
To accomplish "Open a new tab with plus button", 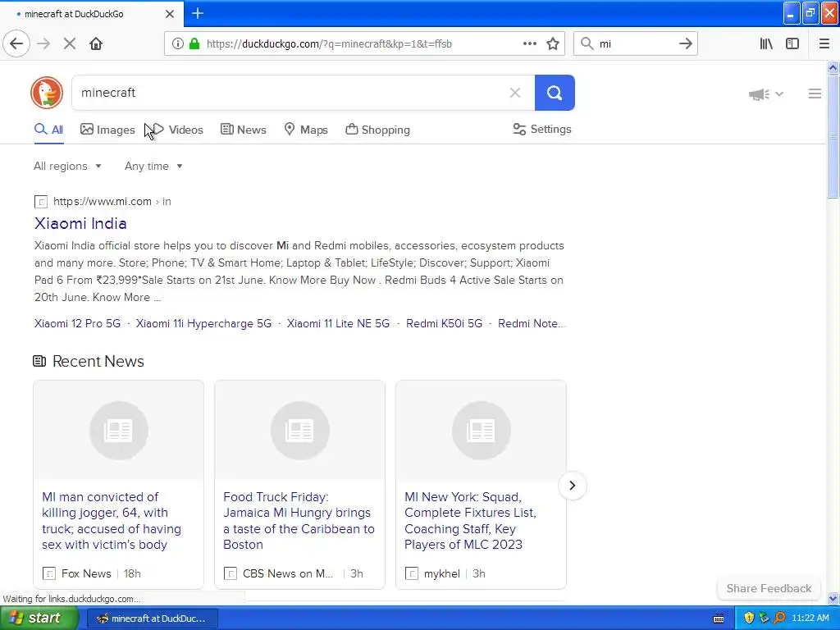I will 198,13.
